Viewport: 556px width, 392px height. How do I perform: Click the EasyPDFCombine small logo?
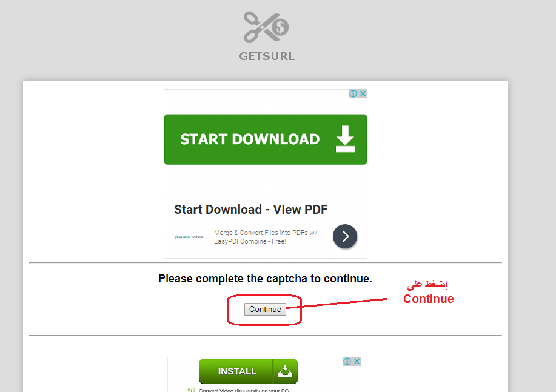tap(189, 237)
